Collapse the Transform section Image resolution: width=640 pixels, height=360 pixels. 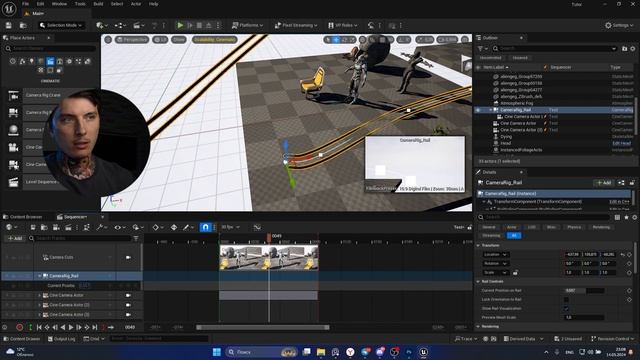478,246
